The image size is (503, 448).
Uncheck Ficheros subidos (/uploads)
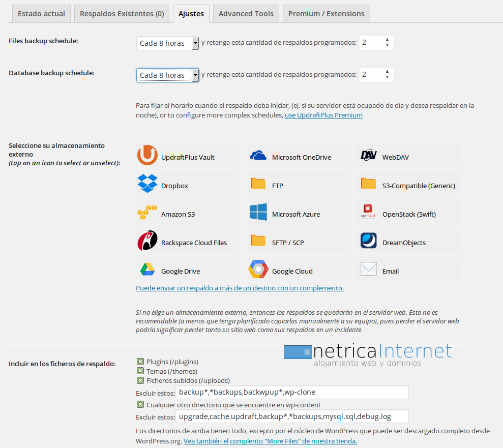pos(140,380)
